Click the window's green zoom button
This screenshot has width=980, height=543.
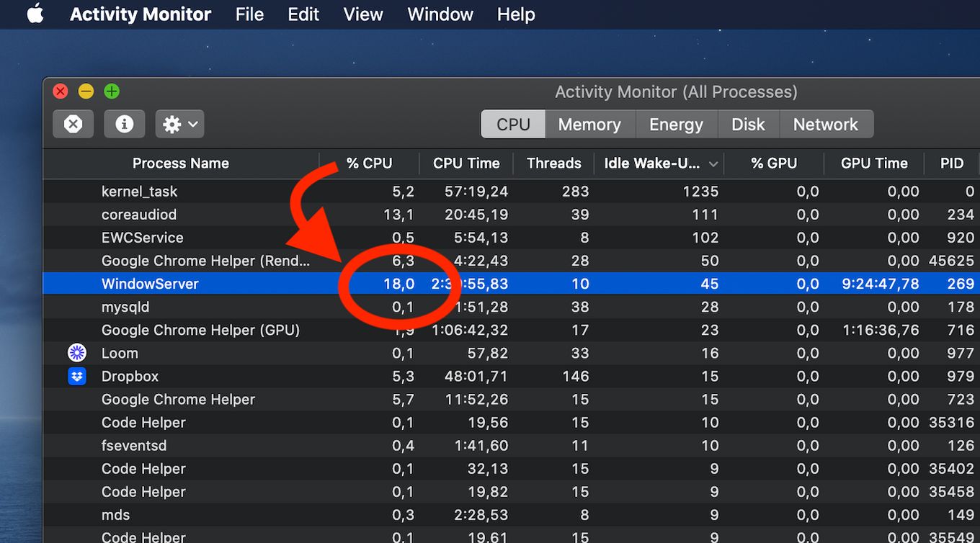[111, 91]
